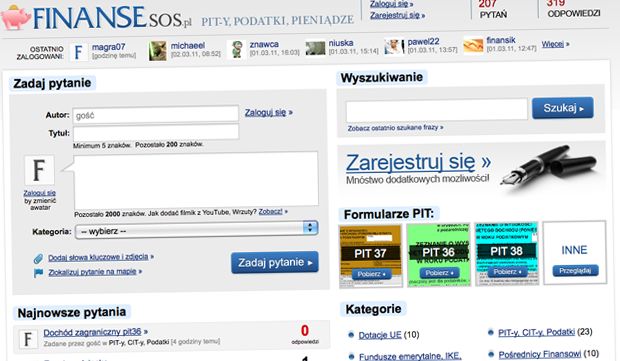This screenshot has height=361, width=620.
Task: Click the pink piggy bank logo
Action: (16, 17)
